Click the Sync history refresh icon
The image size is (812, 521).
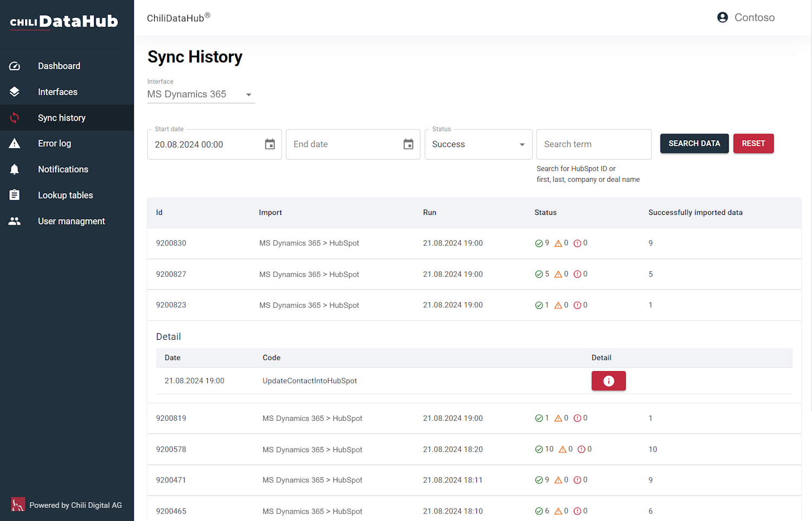[x=15, y=118]
